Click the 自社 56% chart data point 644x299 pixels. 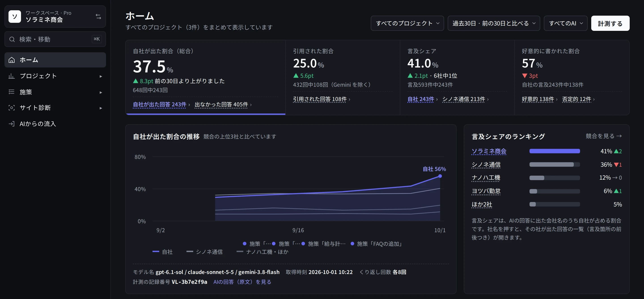click(x=440, y=176)
